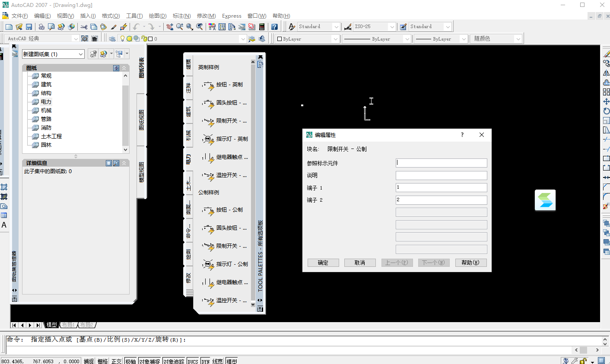Open the AutoCAD 经典 workspace dropdown
Viewport: 610px width, 364px height.
(x=42, y=38)
